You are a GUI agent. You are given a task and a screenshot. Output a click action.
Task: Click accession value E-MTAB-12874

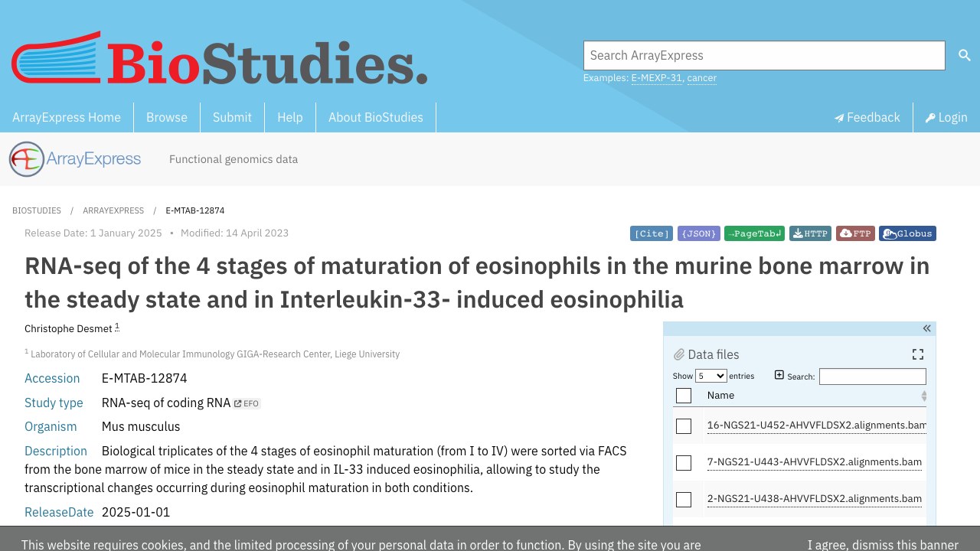[x=145, y=378]
